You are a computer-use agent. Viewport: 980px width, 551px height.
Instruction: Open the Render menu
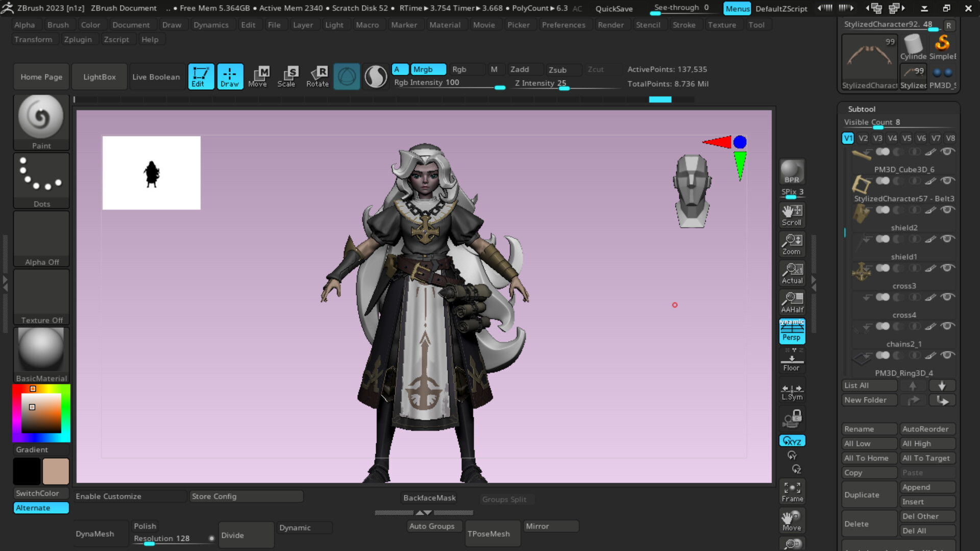point(611,24)
